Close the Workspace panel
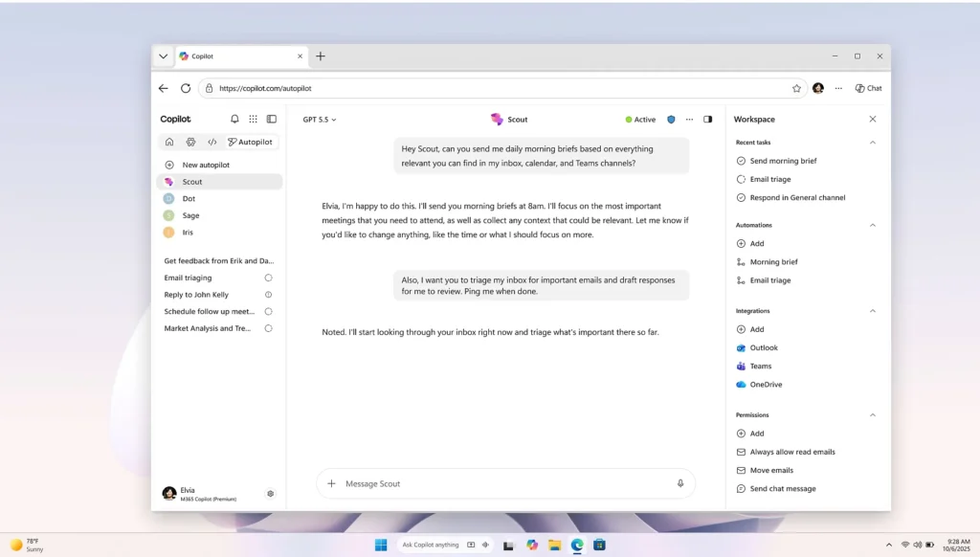 click(x=873, y=119)
